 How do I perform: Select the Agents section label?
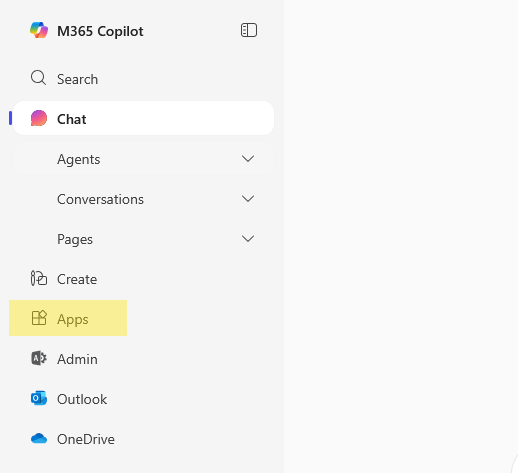point(79,160)
